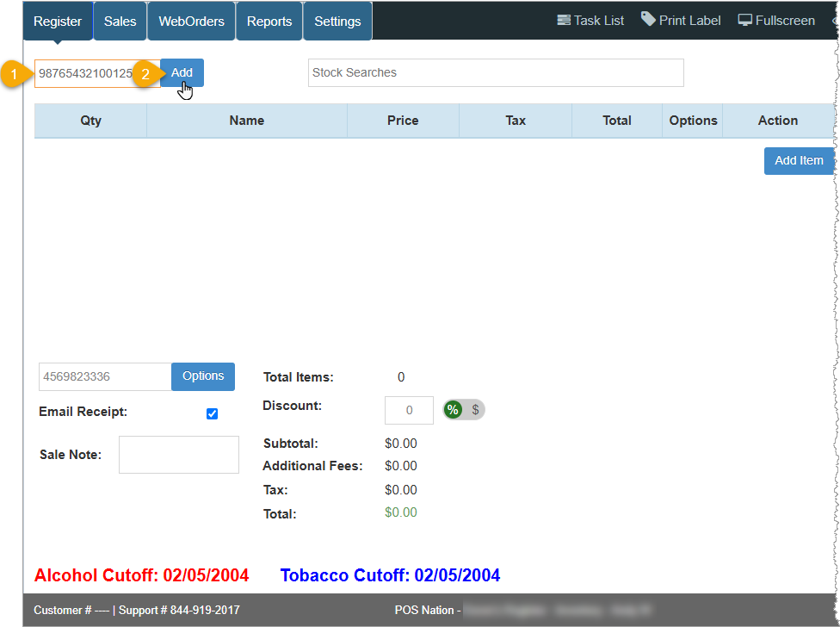Switch to the Sales tab

click(x=120, y=22)
